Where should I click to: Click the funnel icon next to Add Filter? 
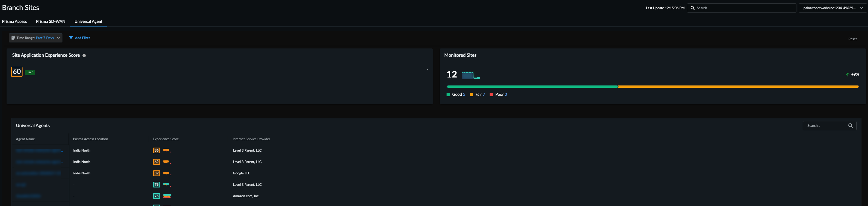point(71,38)
